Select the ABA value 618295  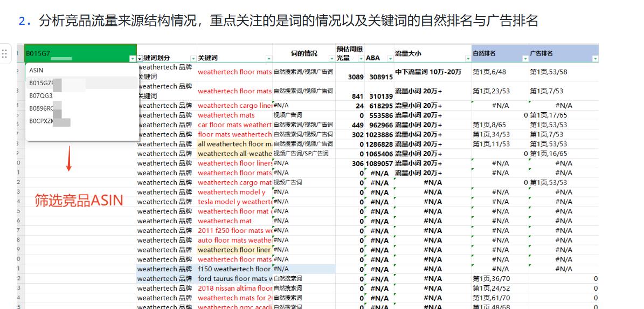click(379, 106)
